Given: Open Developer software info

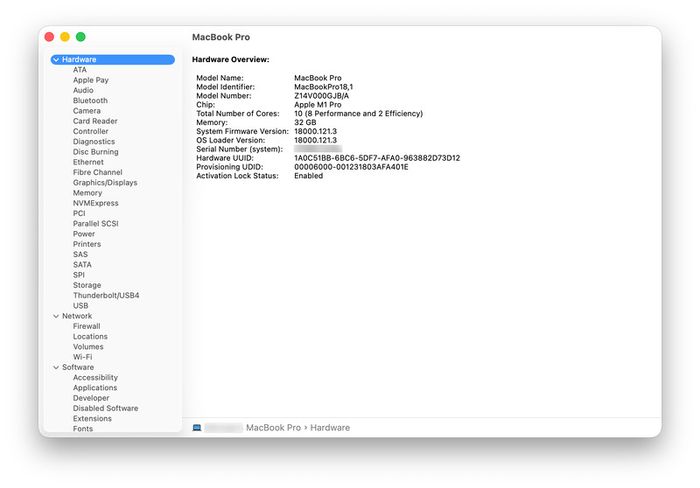Looking at the screenshot, I should pos(91,398).
